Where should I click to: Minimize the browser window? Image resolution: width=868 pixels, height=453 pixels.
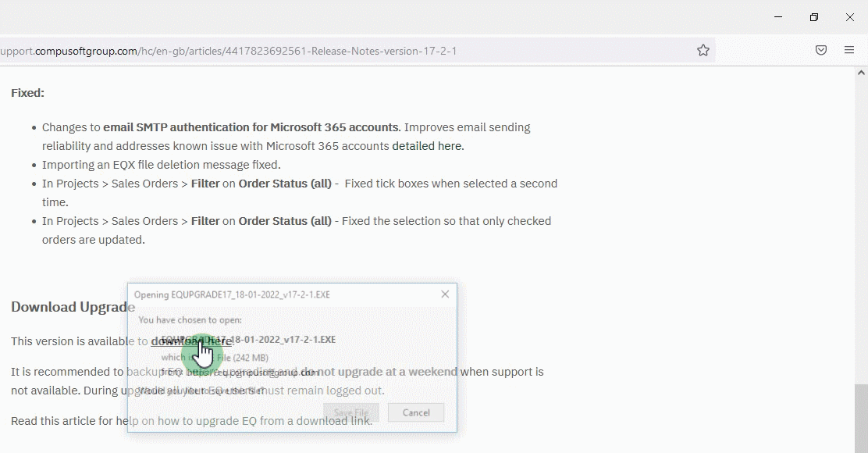778,17
